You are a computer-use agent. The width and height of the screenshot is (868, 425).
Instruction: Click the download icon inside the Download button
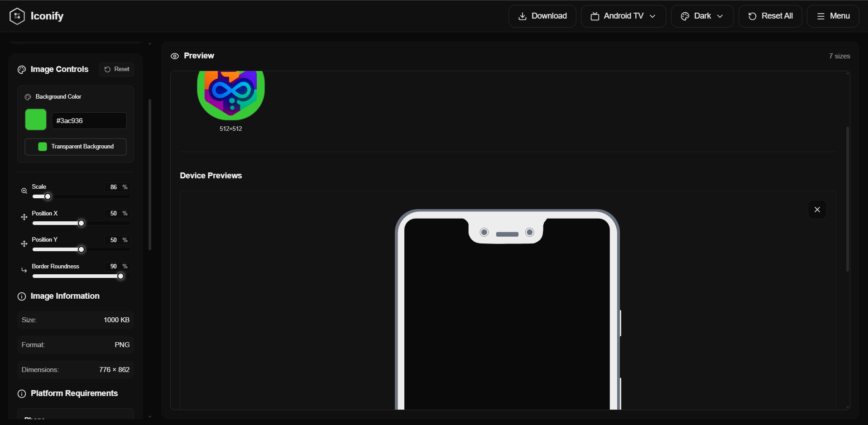(522, 16)
